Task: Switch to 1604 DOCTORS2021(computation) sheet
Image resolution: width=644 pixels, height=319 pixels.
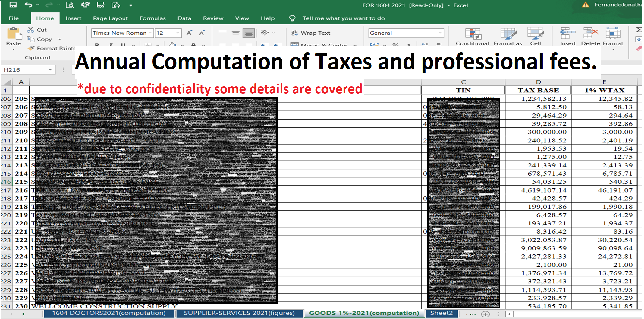Action: coord(109,313)
